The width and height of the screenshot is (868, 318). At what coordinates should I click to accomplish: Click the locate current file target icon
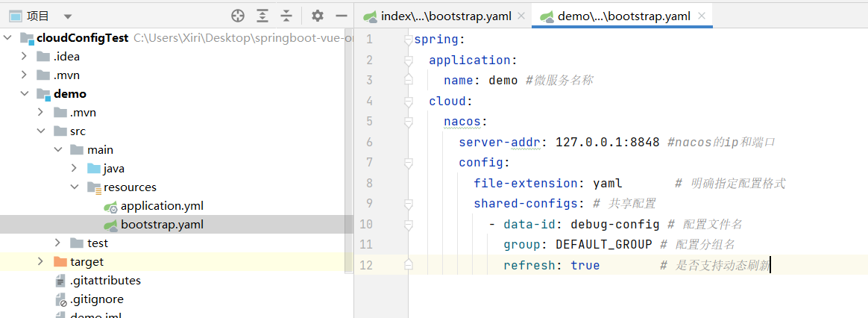tap(237, 16)
